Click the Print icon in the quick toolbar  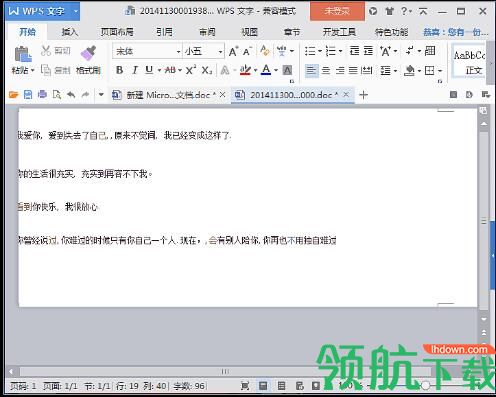click(x=42, y=95)
